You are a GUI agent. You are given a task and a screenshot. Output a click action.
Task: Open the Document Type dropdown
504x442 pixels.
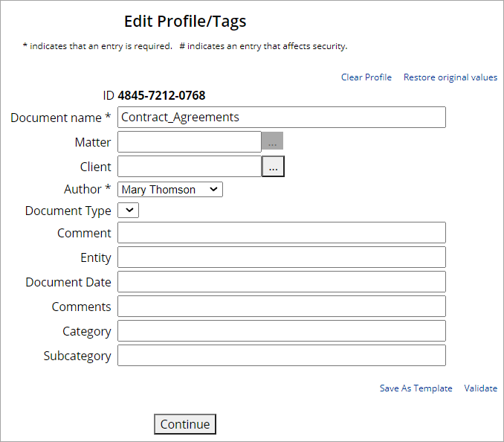[x=129, y=211]
